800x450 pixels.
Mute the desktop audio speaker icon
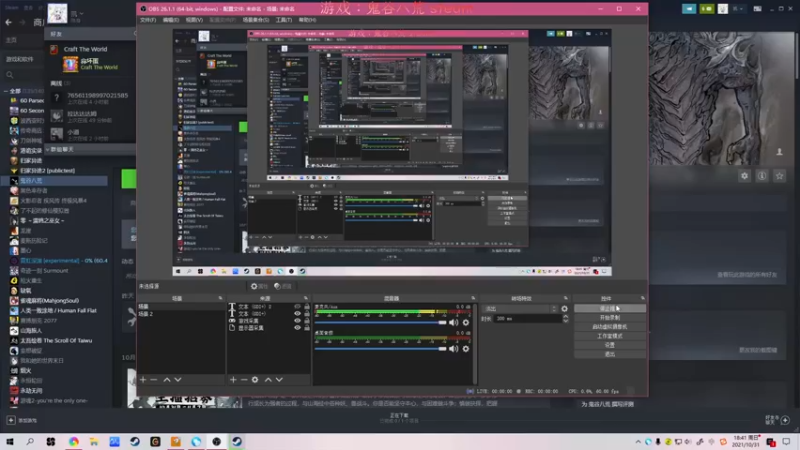454,349
